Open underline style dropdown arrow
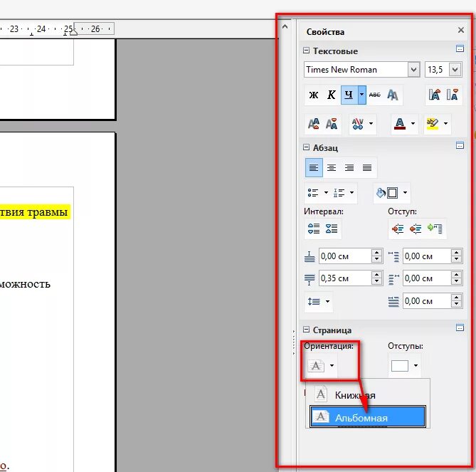The image size is (476, 472). tap(362, 95)
